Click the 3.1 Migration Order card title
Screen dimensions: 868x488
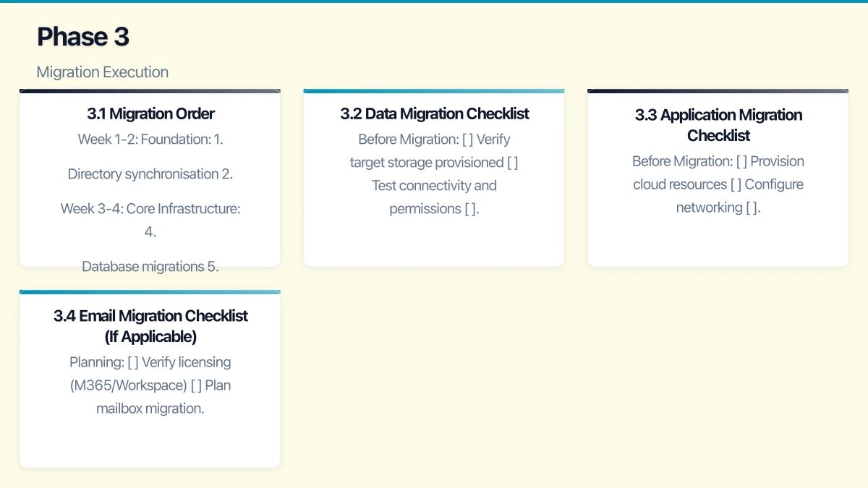[150, 114]
